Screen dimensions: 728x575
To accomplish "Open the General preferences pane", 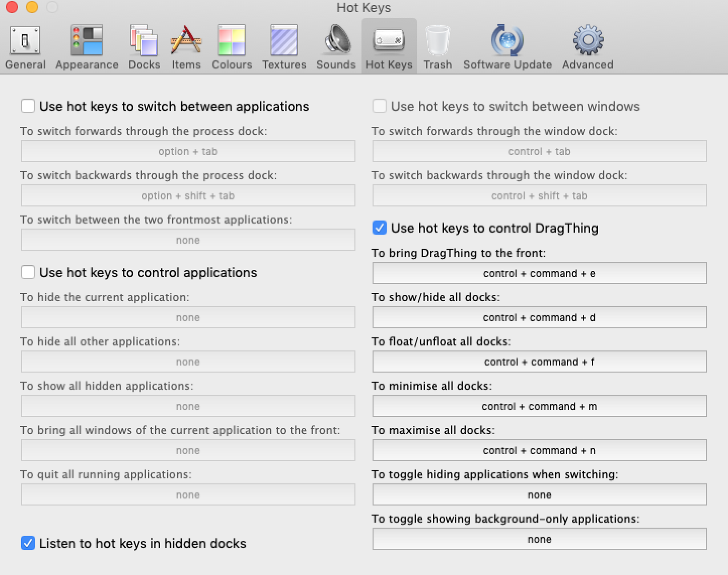I will tap(25, 47).
